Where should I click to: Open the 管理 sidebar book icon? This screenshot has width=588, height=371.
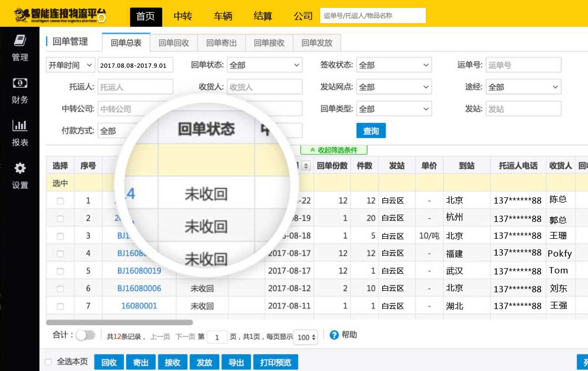tap(20, 41)
